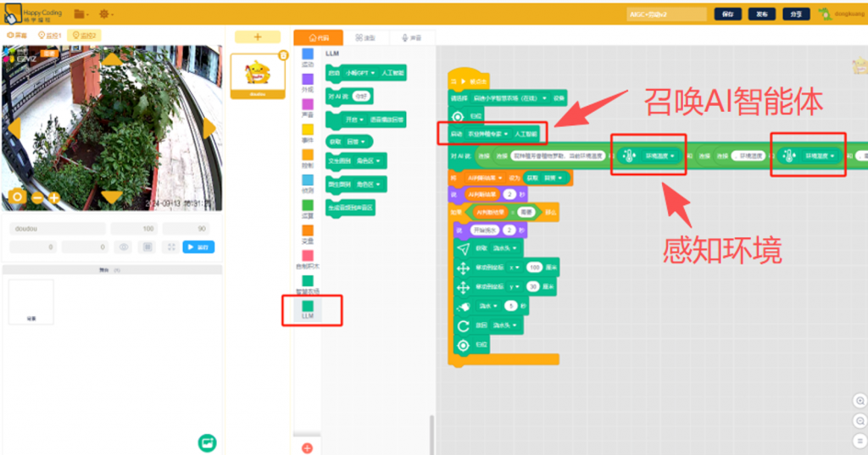This screenshot has height=455, width=868.
Task: Click the 保存 save button
Action: pos(728,14)
